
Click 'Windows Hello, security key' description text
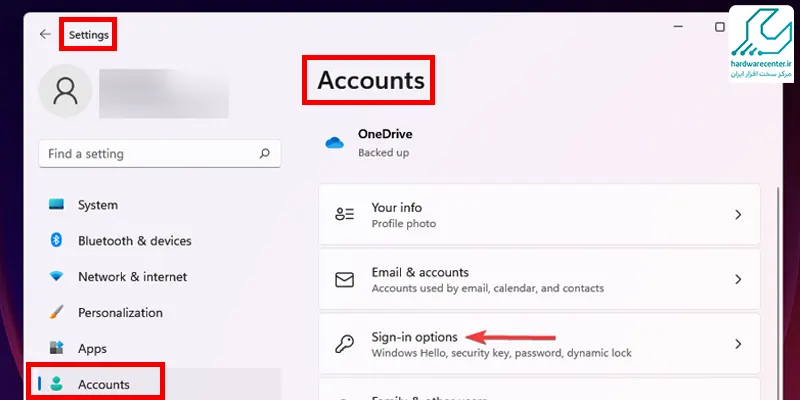click(502, 353)
